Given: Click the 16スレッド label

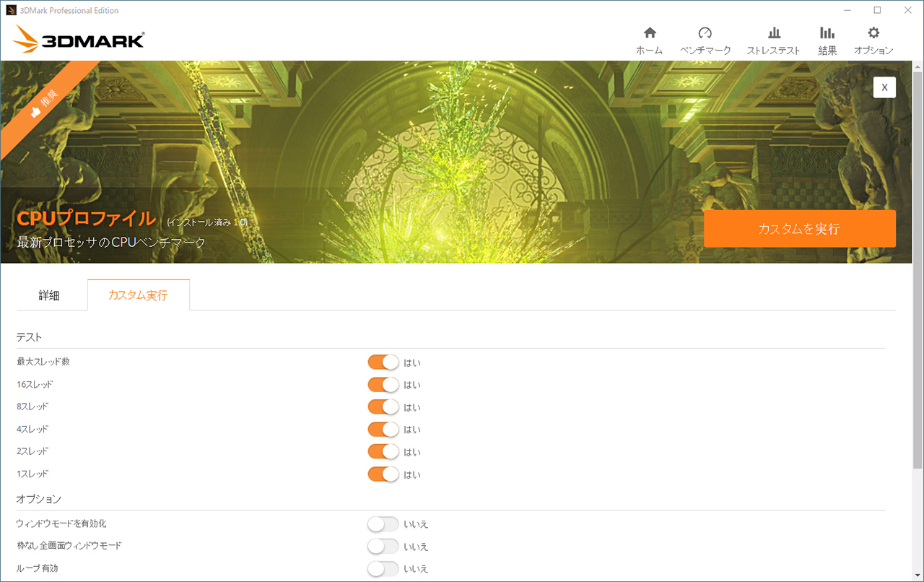Looking at the screenshot, I should [x=35, y=384].
